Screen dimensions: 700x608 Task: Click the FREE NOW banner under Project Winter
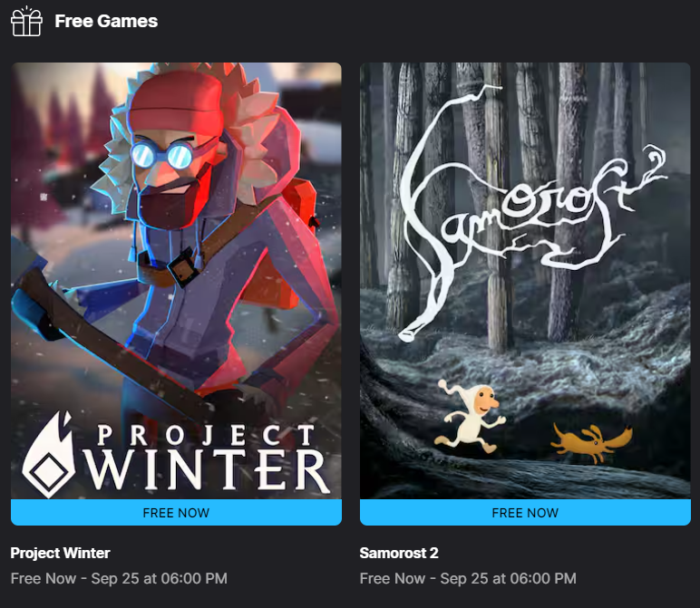tap(176, 513)
